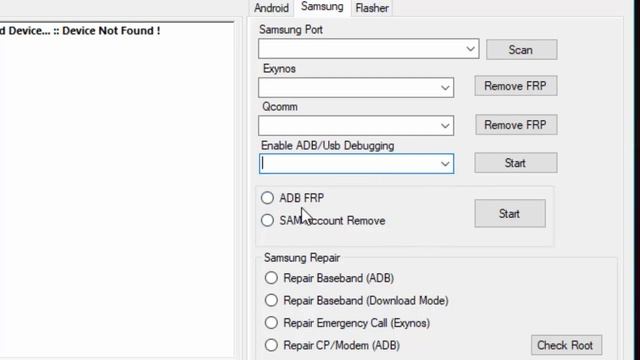Viewport: 640px width, 360px height.
Task: Select Repair CP/Modem (ADB) option
Action: click(x=271, y=345)
